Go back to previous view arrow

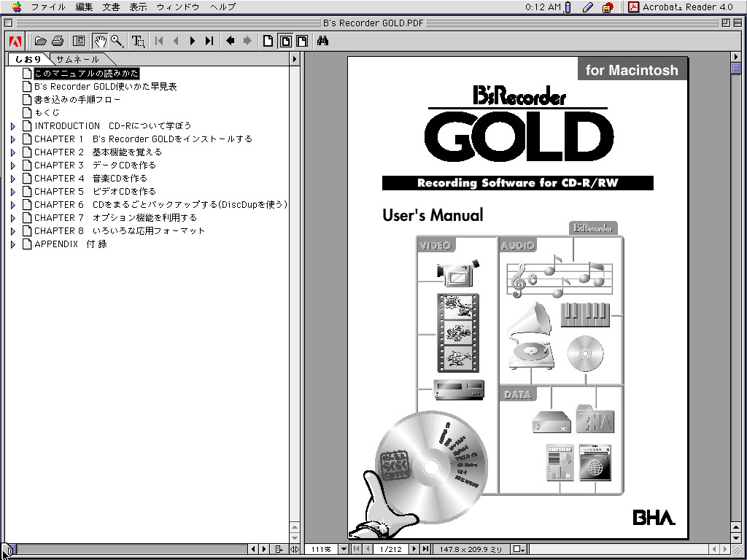coord(230,41)
